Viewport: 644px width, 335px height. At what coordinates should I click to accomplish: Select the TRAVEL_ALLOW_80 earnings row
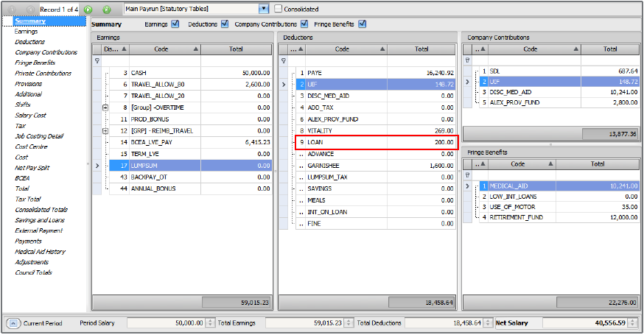click(190, 84)
